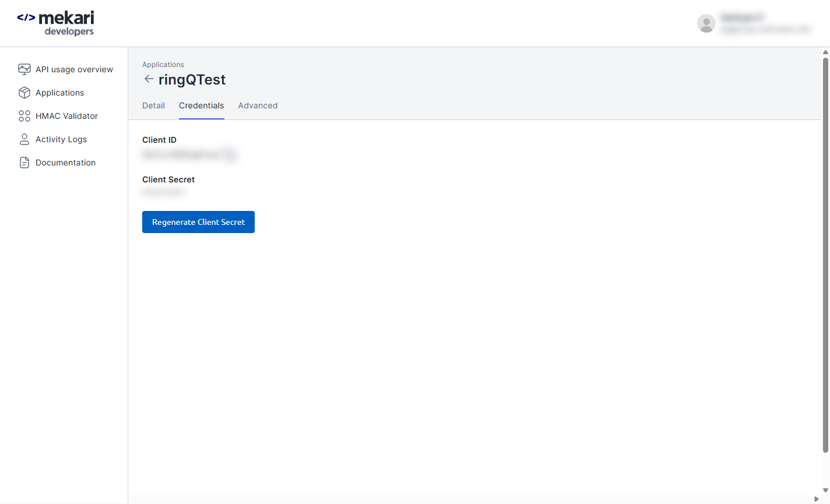Switch to the Detail tab

click(x=154, y=105)
